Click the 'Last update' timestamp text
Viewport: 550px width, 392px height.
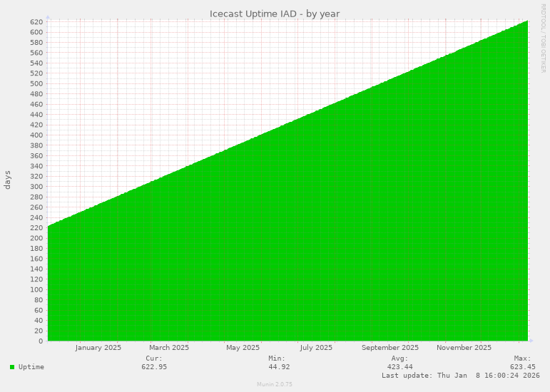461,375
